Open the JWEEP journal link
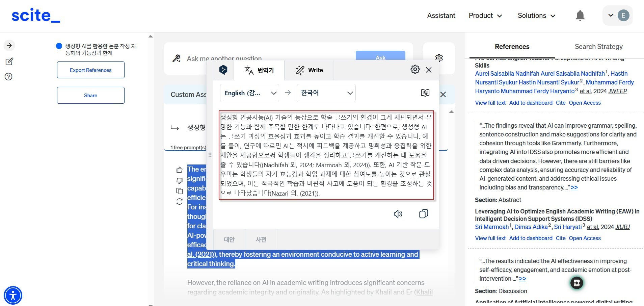The height and width of the screenshot is (306, 644). (x=618, y=91)
